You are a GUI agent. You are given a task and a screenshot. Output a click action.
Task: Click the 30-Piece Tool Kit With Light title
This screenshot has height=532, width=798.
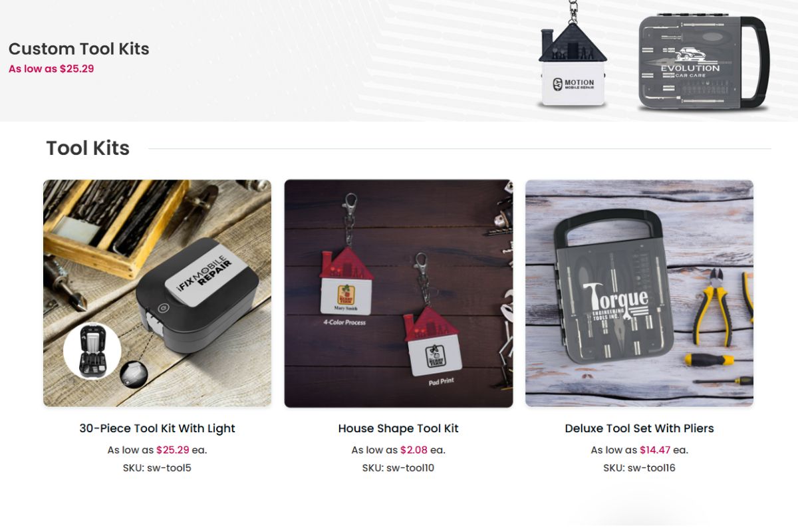[157, 428]
